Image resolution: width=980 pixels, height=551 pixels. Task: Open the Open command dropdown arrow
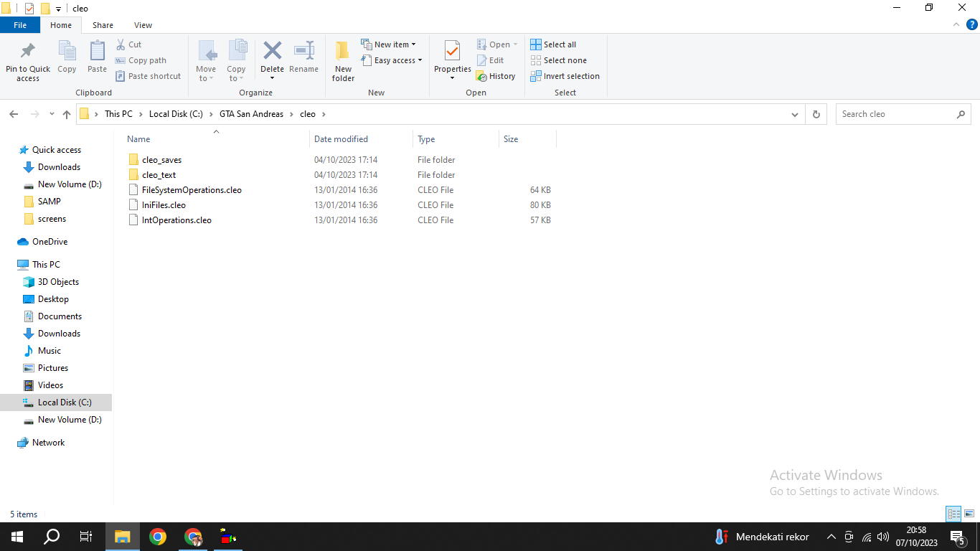pyautogui.click(x=515, y=44)
